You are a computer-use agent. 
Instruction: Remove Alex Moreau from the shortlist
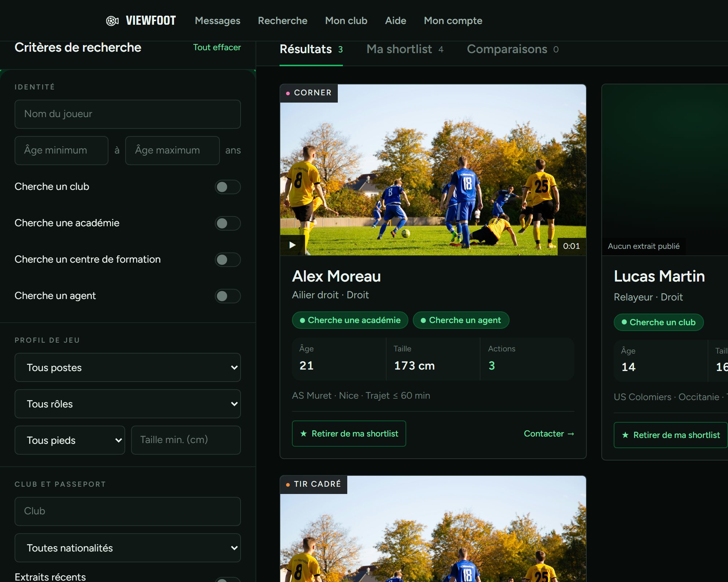[x=349, y=434]
